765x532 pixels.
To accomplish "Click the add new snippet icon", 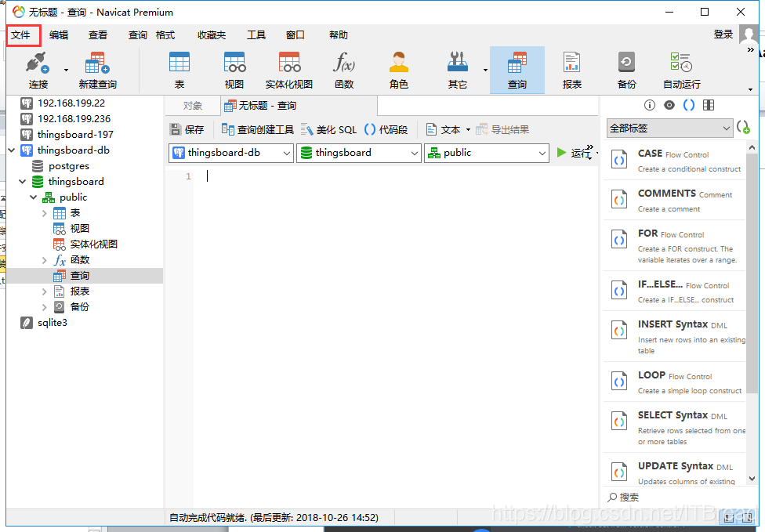I will coord(744,127).
